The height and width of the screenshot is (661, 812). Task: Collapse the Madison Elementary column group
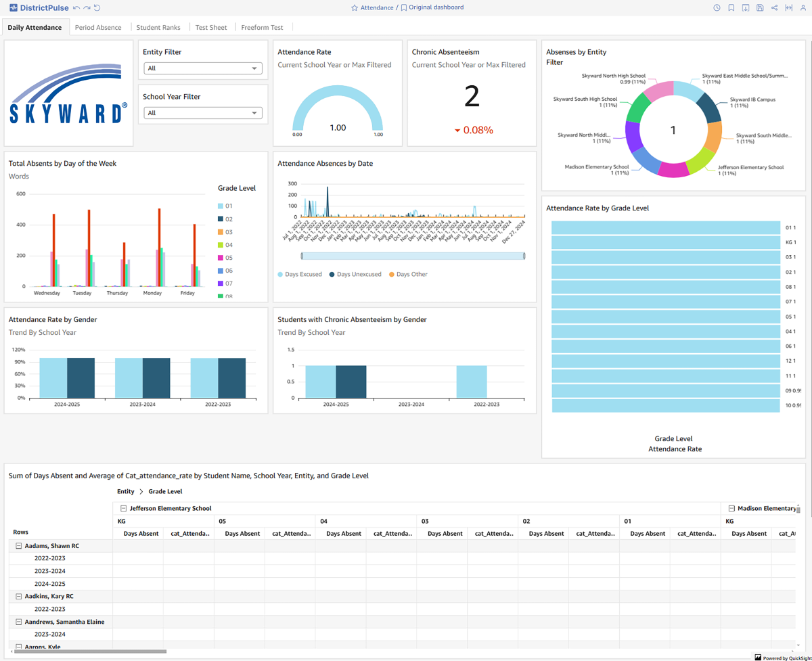coord(731,509)
